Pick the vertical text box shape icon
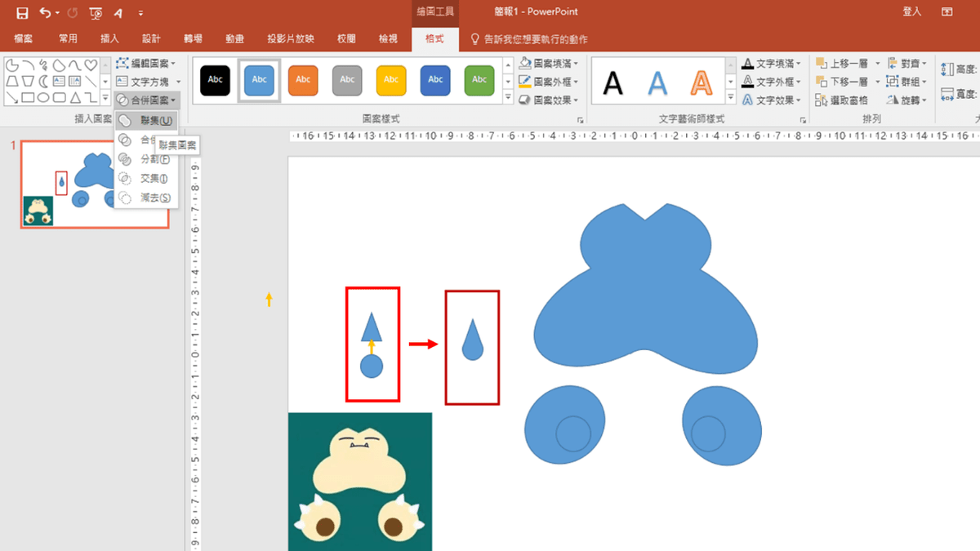The image size is (980, 551). click(75, 82)
